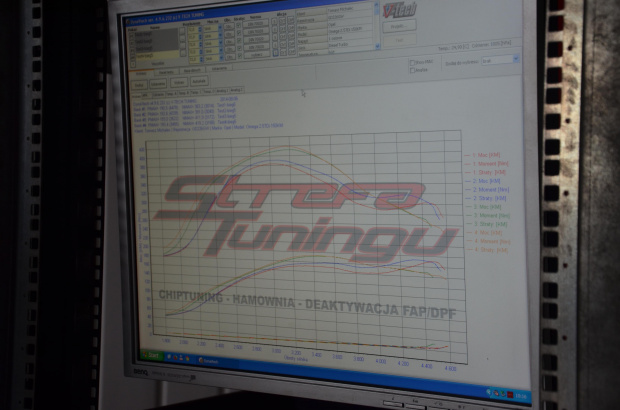Toggle show checkbox left of second test name
This screenshot has height=410, width=620.
tap(133, 43)
